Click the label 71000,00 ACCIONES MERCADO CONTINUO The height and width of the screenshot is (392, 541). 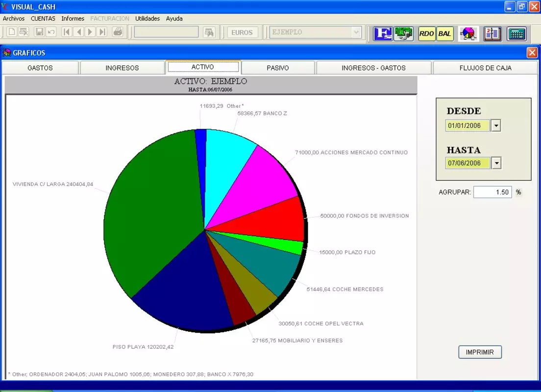351,152
